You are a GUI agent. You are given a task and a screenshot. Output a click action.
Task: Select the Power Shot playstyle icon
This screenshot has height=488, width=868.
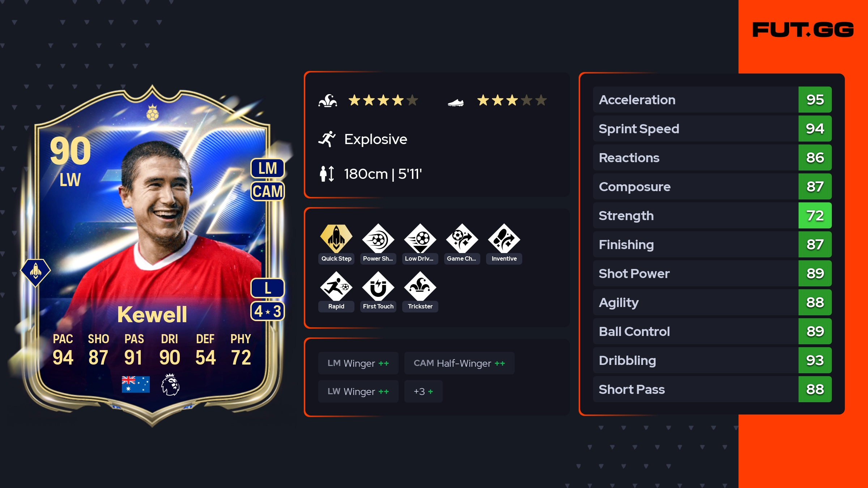[x=378, y=239]
